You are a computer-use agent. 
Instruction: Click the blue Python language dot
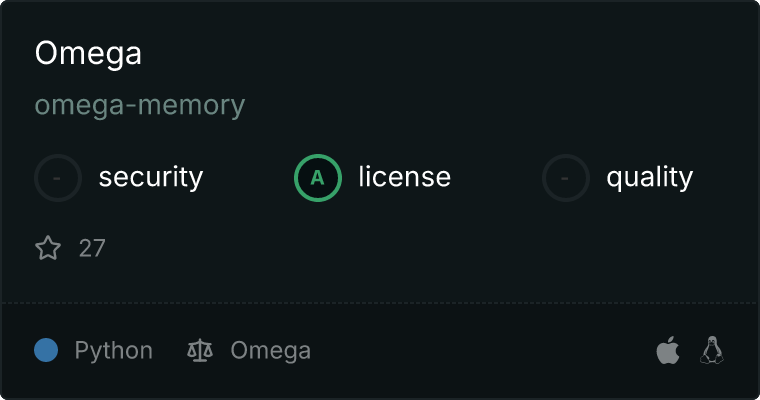click(x=46, y=351)
